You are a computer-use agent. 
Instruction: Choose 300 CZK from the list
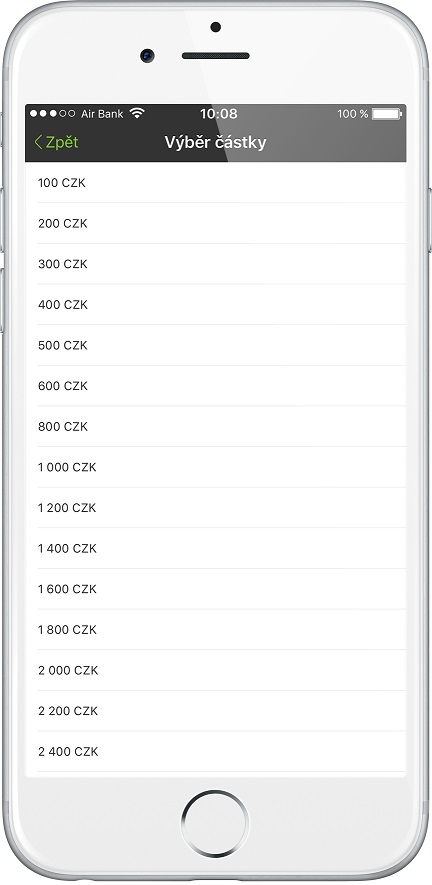point(216,264)
